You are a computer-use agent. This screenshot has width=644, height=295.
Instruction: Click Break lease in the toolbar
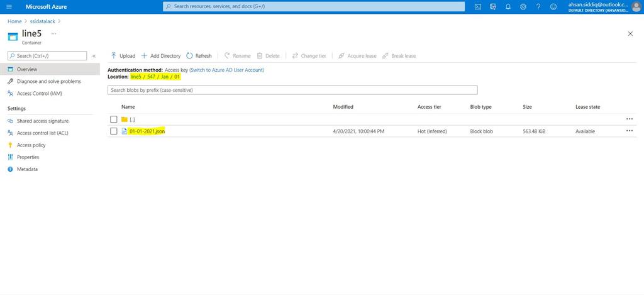pos(399,56)
